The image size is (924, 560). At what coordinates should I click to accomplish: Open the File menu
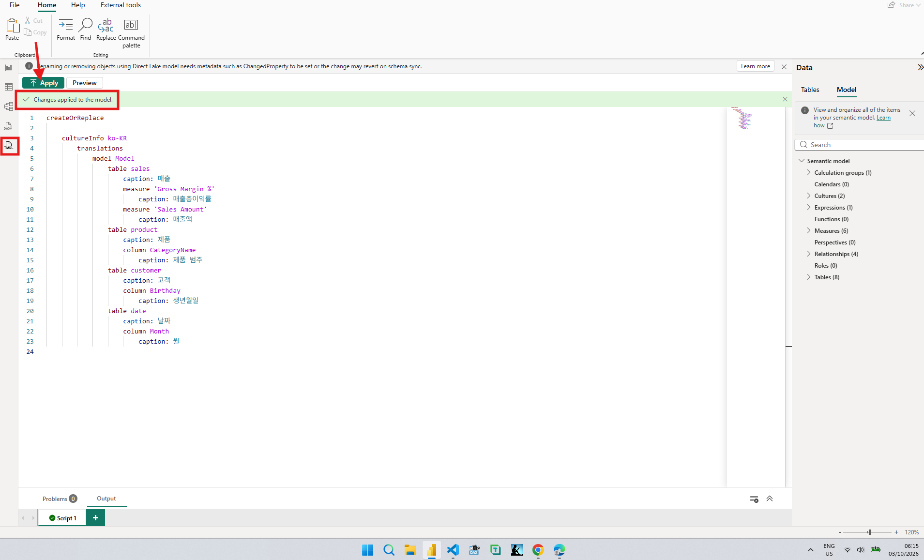click(15, 5)
